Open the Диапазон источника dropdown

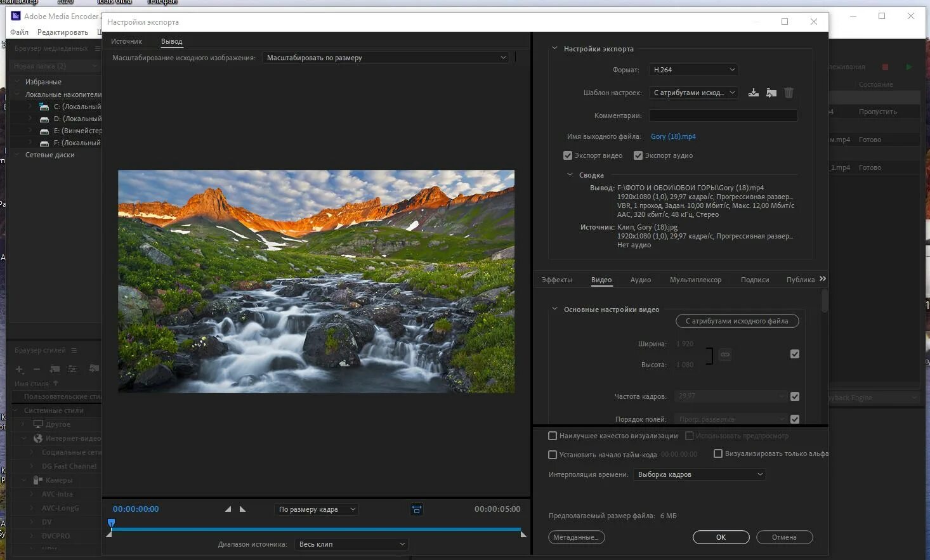351,544
